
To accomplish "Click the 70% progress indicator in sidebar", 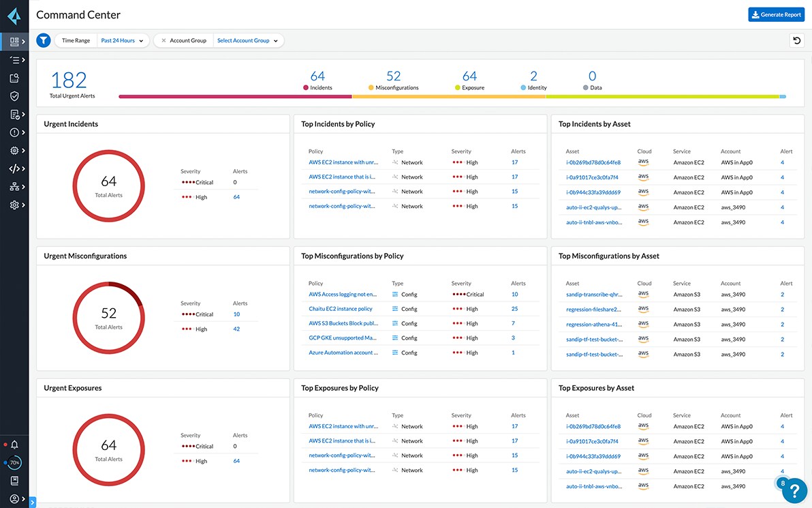I will pos(14,462).
